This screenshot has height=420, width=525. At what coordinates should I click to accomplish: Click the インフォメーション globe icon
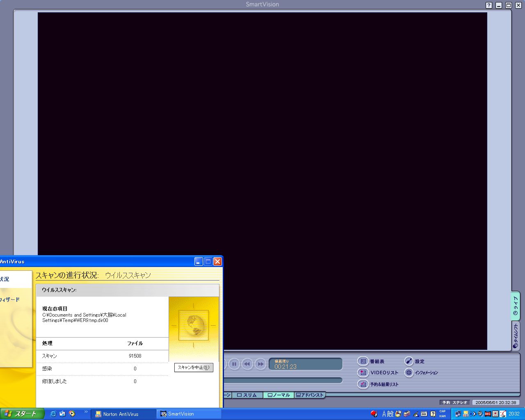409,373
